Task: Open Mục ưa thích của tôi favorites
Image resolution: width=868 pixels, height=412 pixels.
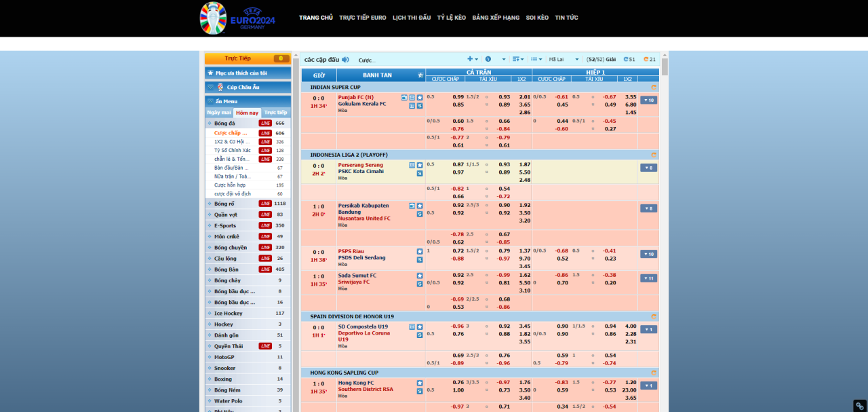Action: [x=248, y=73]
